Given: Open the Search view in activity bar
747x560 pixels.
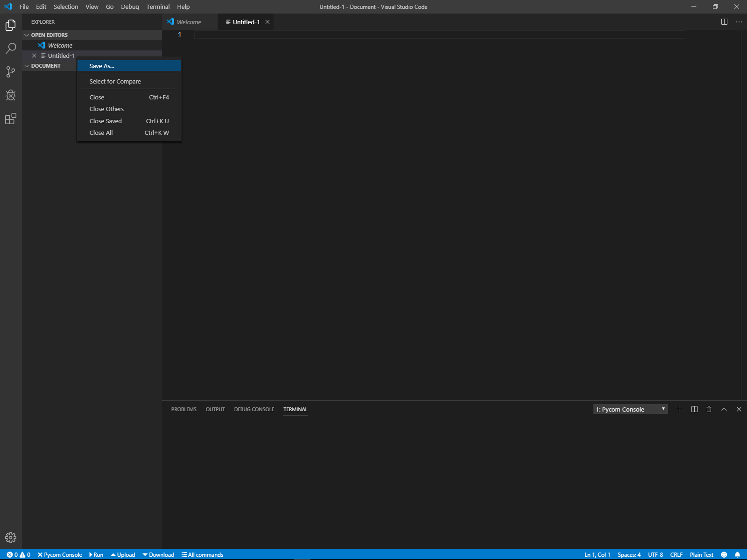Looking at the screenshot, I should (x=11, y=48).
